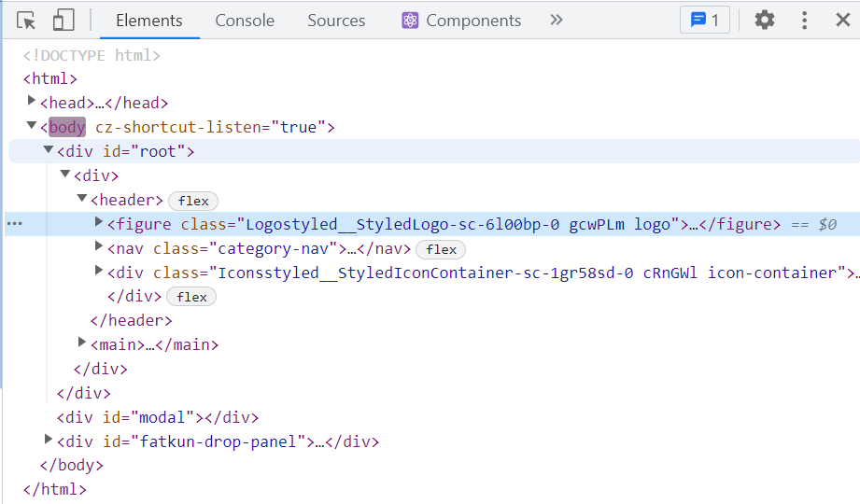860x504 pixels.
Task: Expand the nav category-nav element
Action: click(x=99, y=246)
